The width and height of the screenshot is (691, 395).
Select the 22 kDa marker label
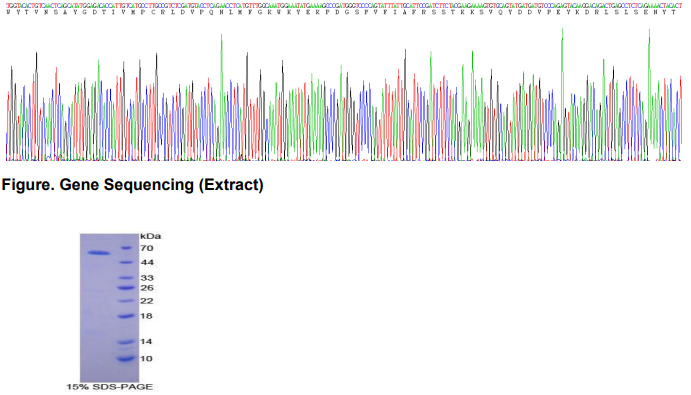(147, 301)
